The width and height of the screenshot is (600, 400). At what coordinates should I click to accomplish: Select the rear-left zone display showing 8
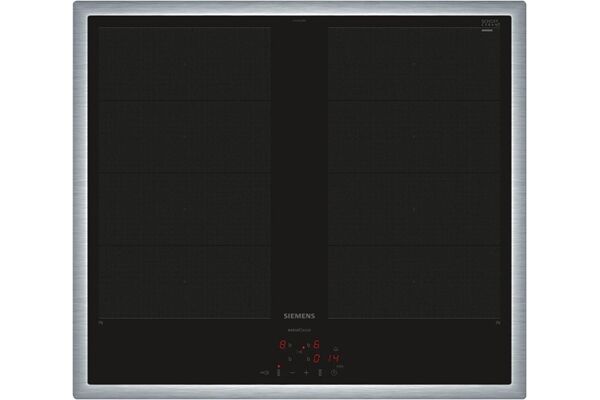click(x=282, y=345)
